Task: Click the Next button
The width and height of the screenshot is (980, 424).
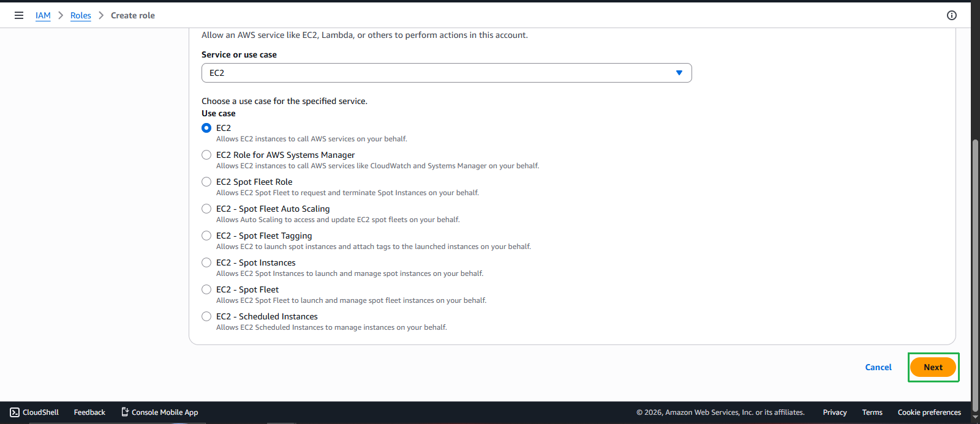Action: 933,367
